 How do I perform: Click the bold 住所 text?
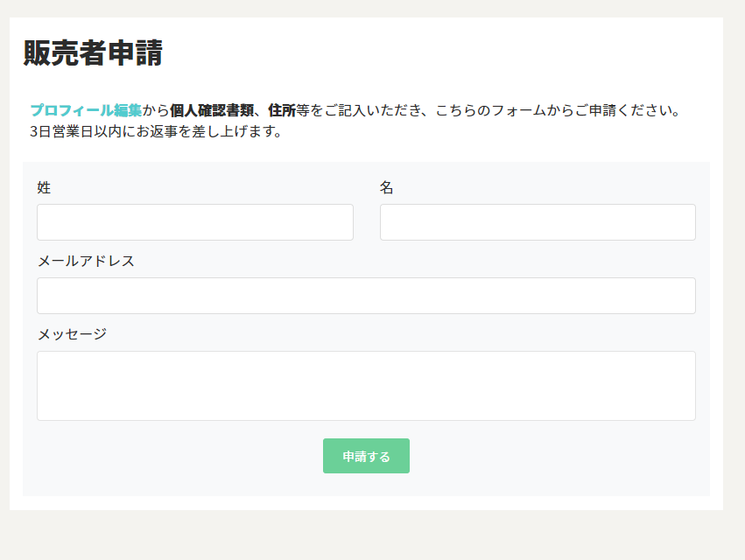coord(282,110)
